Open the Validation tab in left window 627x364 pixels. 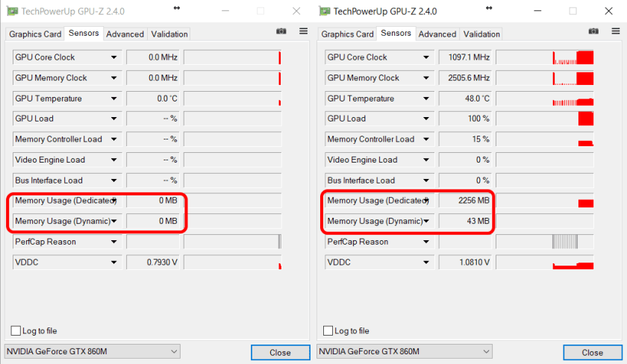[169, 34]
